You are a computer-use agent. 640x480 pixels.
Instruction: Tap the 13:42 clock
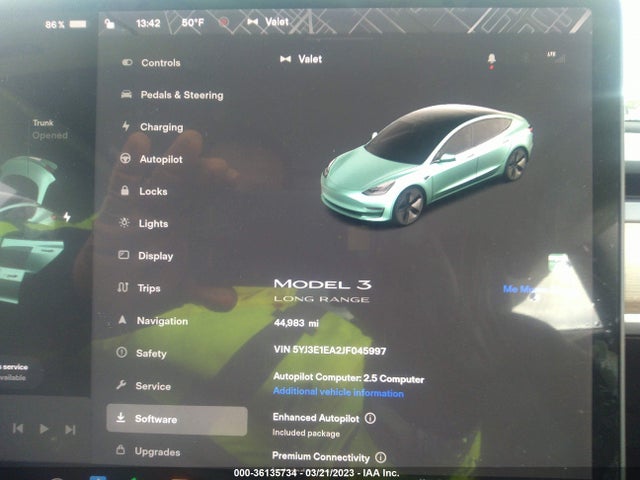(x=148, y=23)
